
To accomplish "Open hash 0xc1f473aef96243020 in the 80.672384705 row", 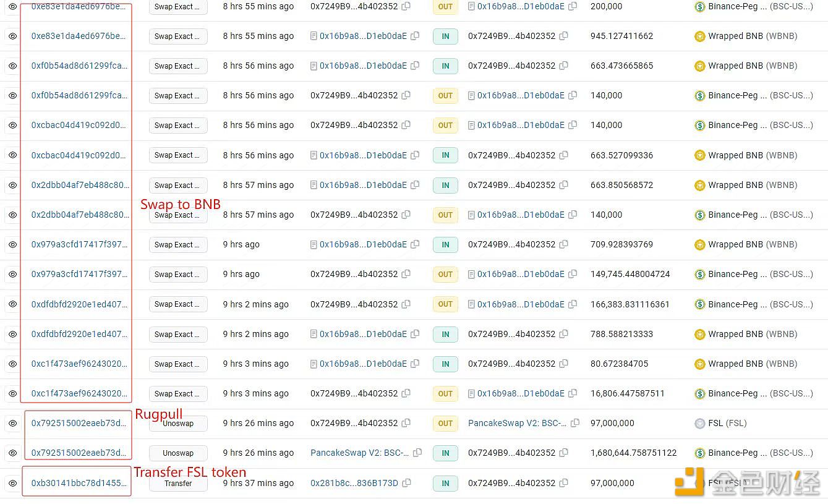I will 79,364.
